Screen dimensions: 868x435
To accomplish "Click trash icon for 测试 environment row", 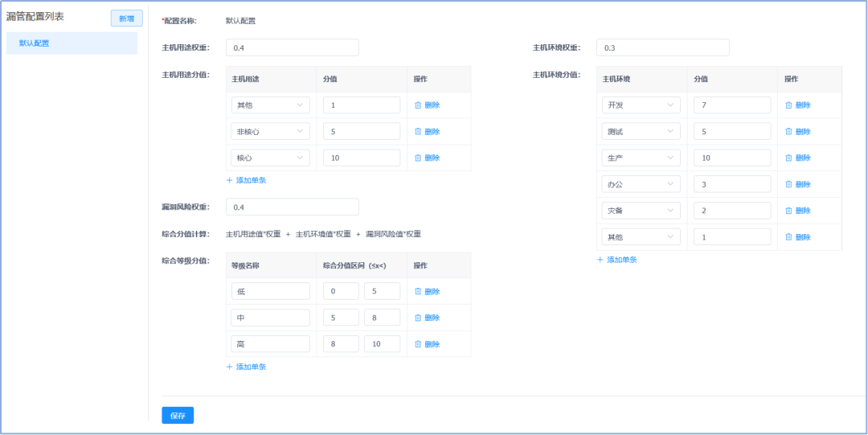I will pyautogui.click(x=789, y=131).
